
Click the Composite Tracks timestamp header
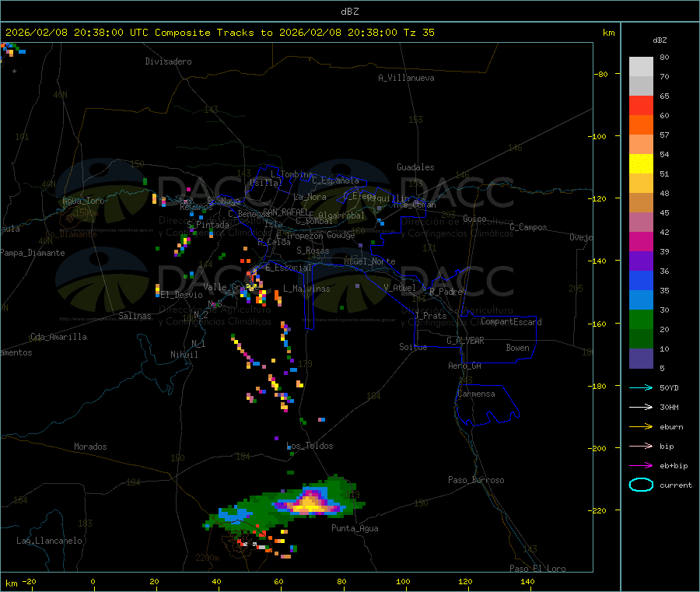tap(220, 33)
